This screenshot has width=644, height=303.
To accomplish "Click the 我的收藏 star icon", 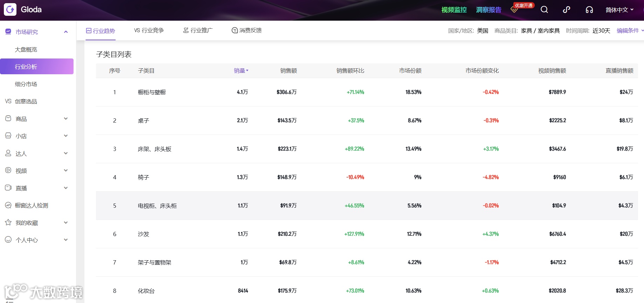I will [x=8, y=222].
